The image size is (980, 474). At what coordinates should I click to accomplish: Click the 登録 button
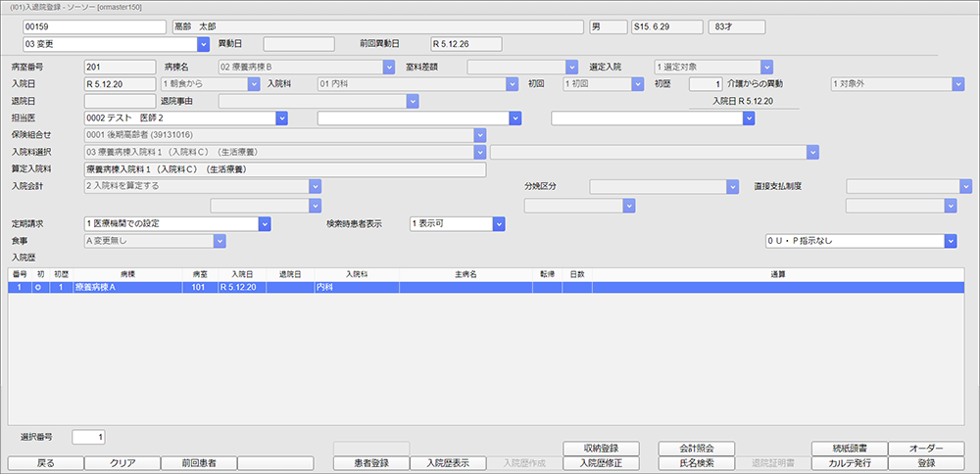pyautogui.click(x=926, y=462)
